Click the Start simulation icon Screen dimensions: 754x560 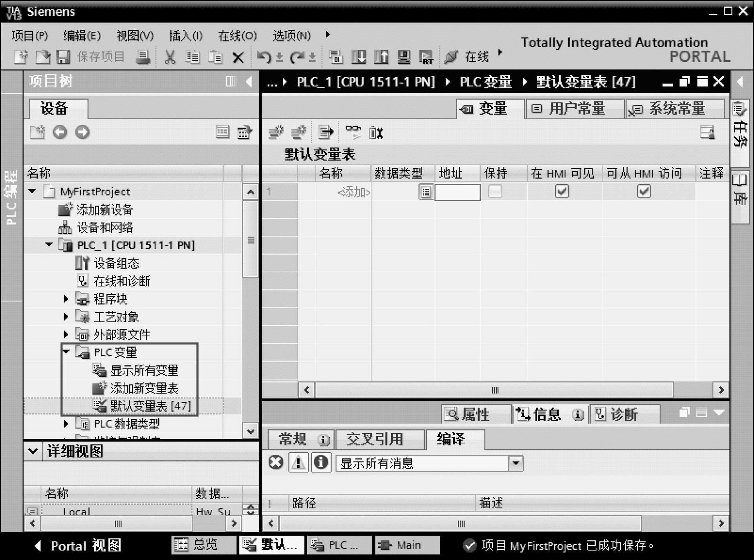404,57
